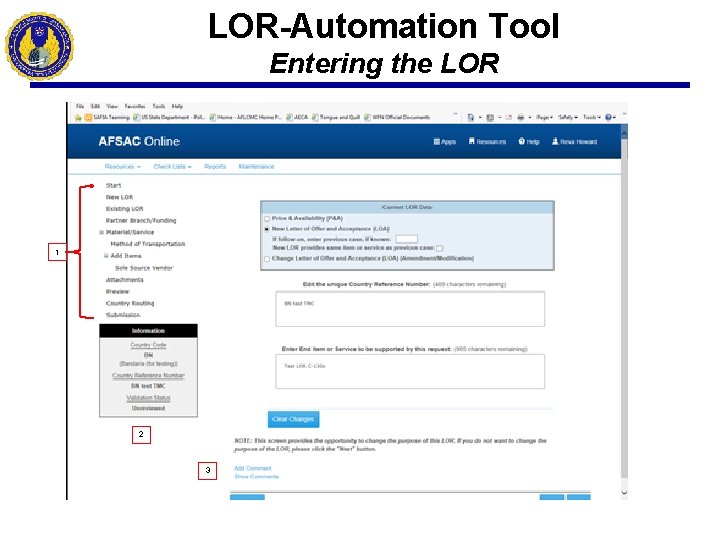The height and width of the screenshot is (540, 720).
Task: Open the browser Edit menu
Action: point(95,106)
